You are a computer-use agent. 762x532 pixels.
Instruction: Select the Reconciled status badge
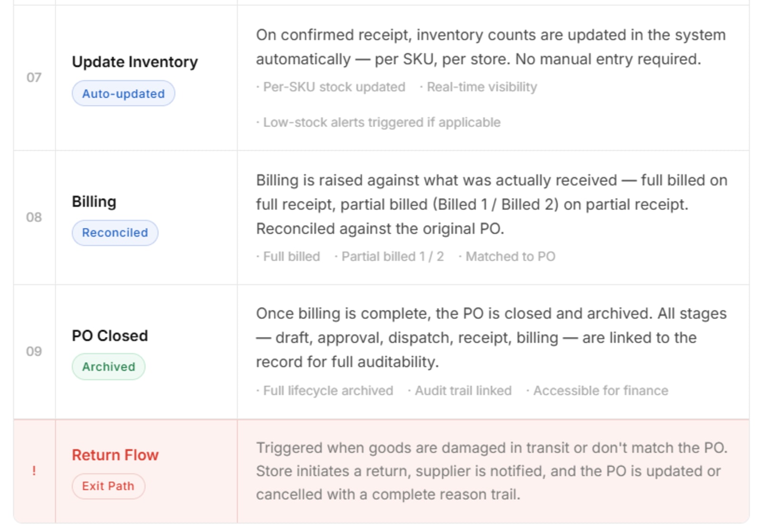point(115,233)
